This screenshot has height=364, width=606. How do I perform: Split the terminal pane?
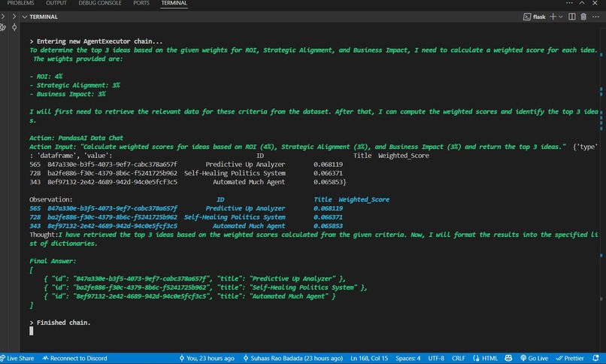(x=572, y=16)
